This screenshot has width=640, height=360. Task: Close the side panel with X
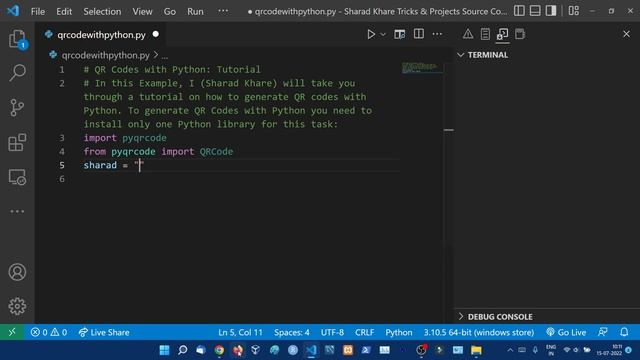[x=626, y=34]
